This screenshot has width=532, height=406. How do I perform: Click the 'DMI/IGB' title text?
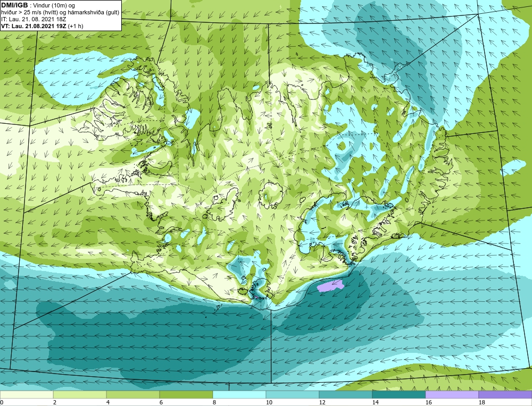(14, 5)
